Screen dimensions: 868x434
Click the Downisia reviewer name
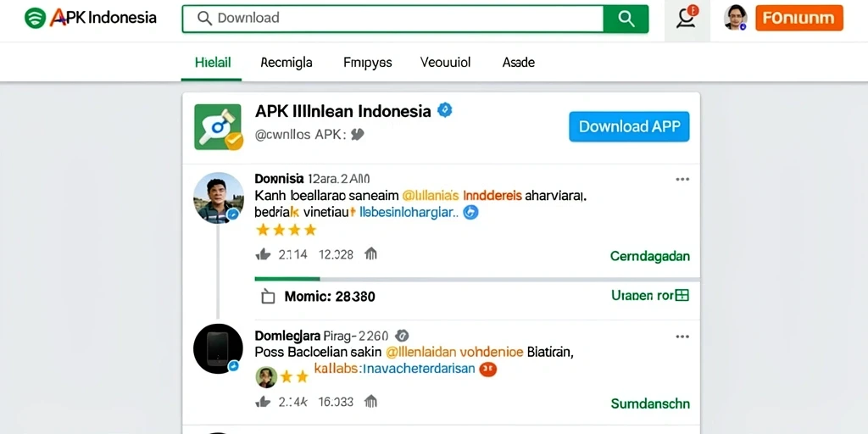[x=279, y=179]
